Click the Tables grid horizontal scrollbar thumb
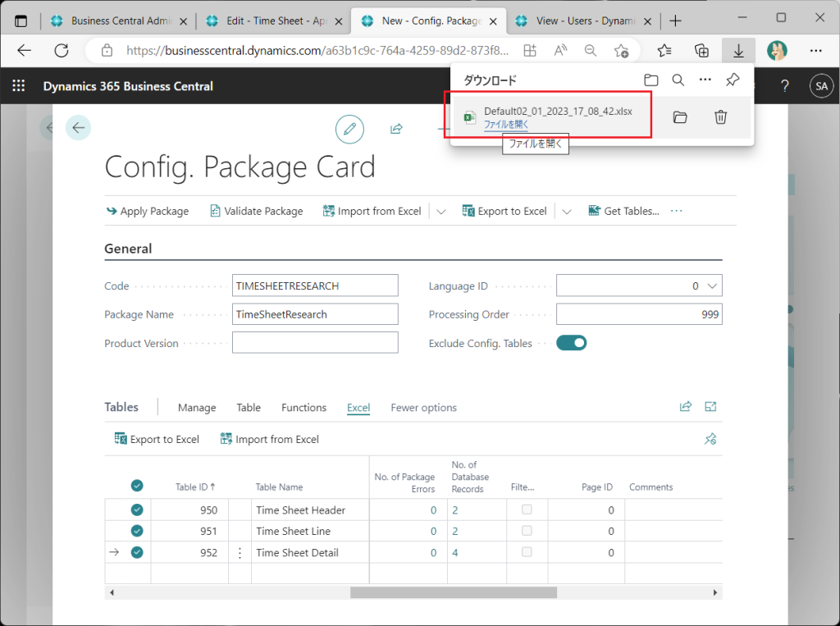Image resolution: width=840 pixels, height=626 pixels. (453, 592)
